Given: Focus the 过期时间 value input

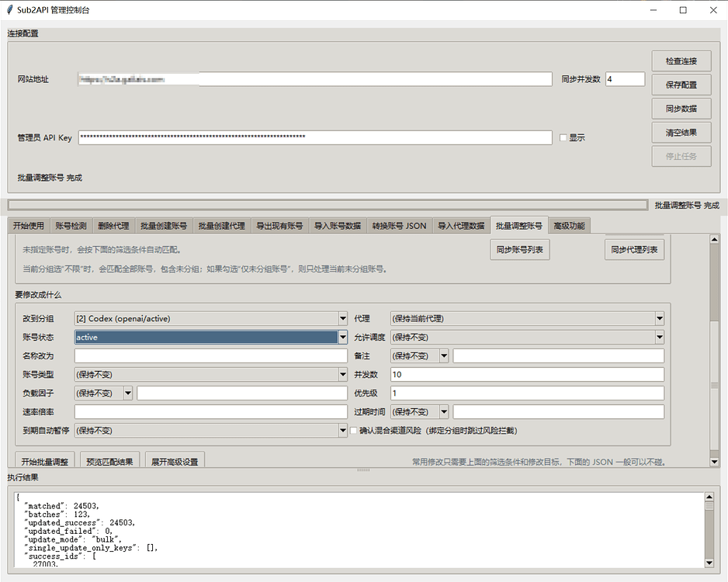Looking at the screenshot, I should click(559, 412).
